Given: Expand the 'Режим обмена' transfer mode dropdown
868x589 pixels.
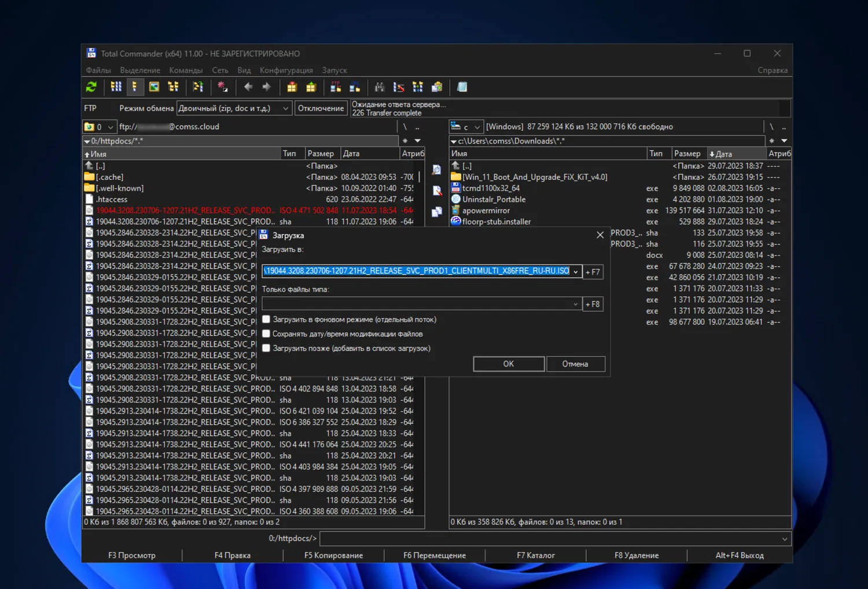Looking at the screenshot, I should click(x=285, y=108).
